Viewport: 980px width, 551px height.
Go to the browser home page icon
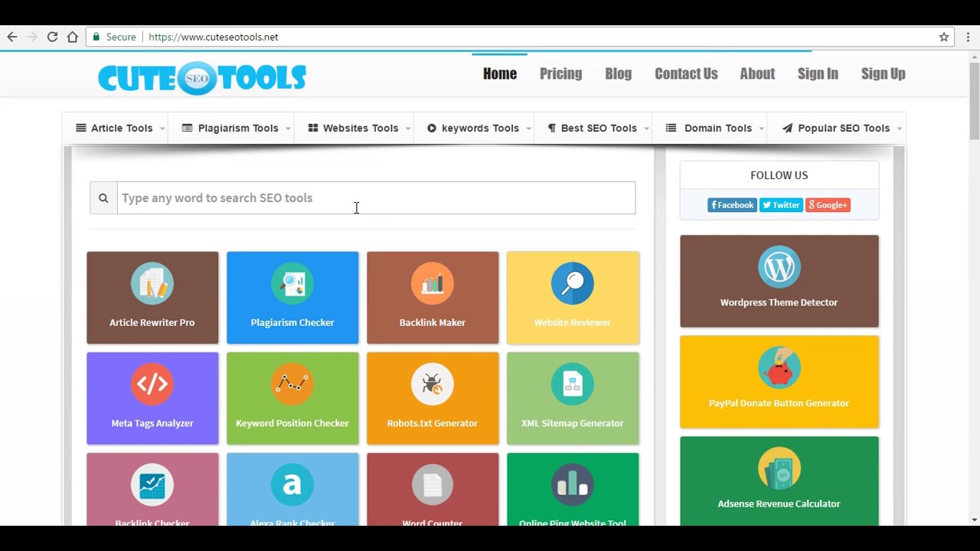73,37
